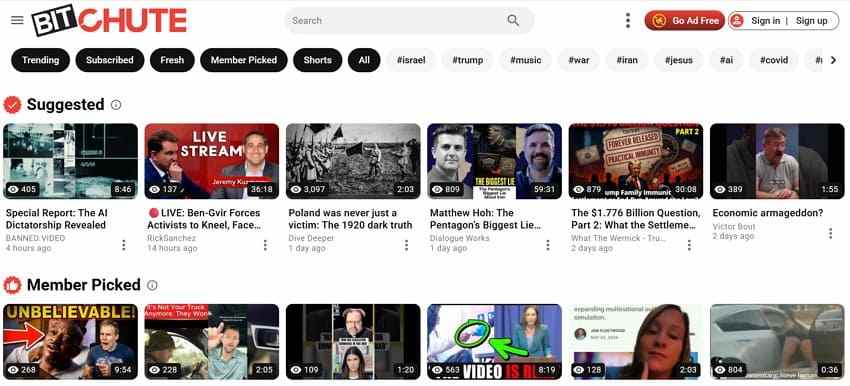Select the Trending tab

point(41,60)
